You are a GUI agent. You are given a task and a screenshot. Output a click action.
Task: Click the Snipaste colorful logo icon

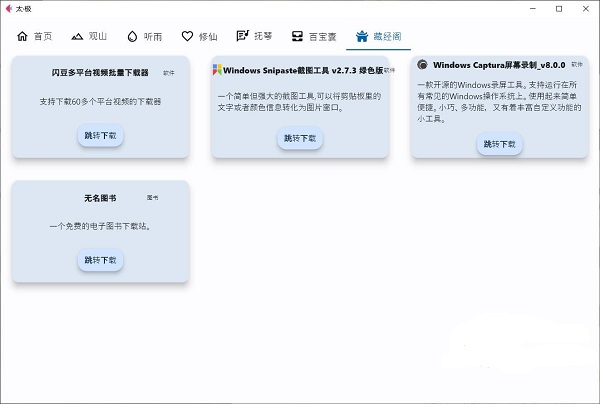pos(217,70)
